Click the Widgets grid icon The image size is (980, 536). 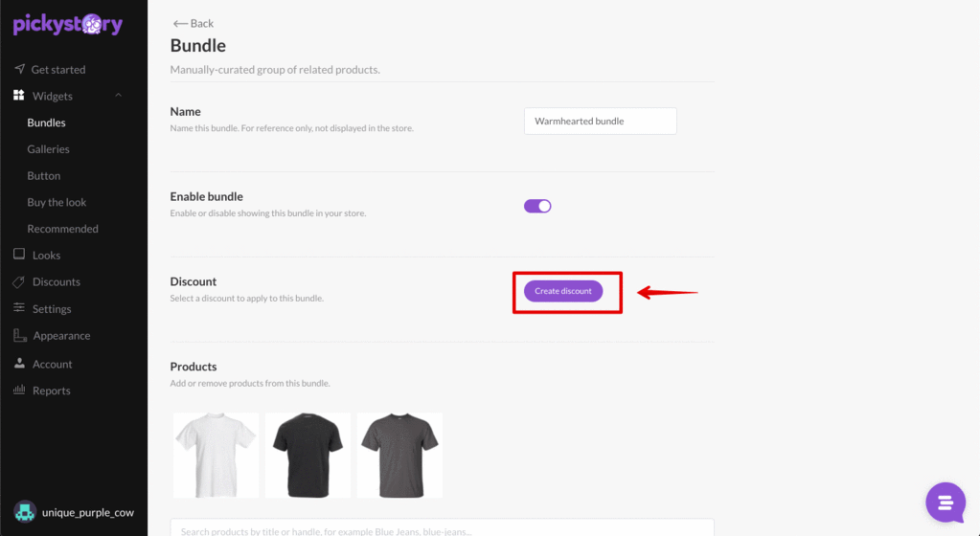(19, 95)
